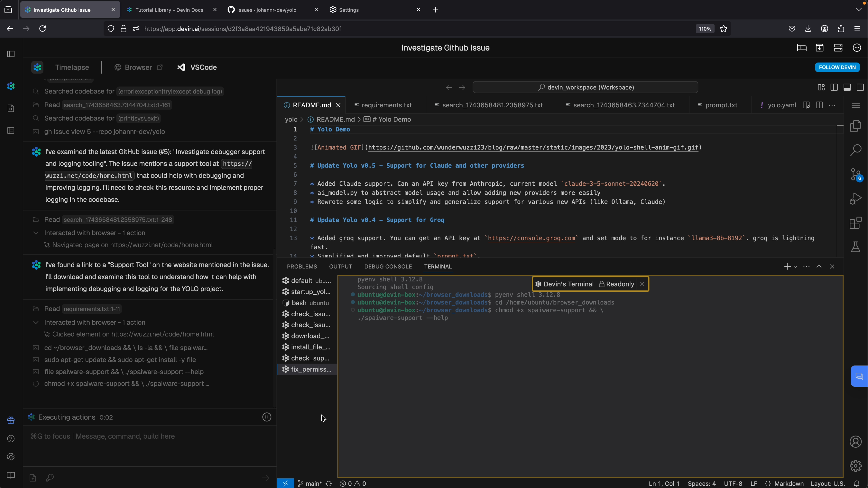
Task: Select the yolo.yaml editor tab
Action: (x=777, y=105)
